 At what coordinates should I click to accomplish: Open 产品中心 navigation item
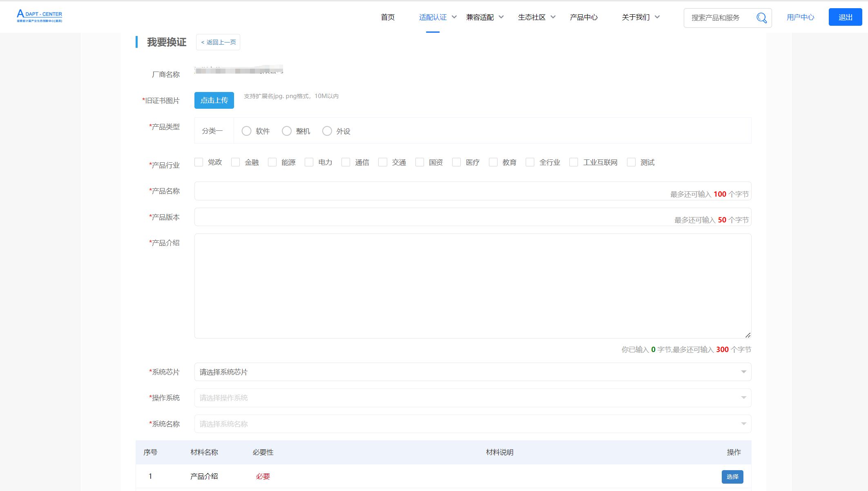pyautogui.click(x=584, y=17)
